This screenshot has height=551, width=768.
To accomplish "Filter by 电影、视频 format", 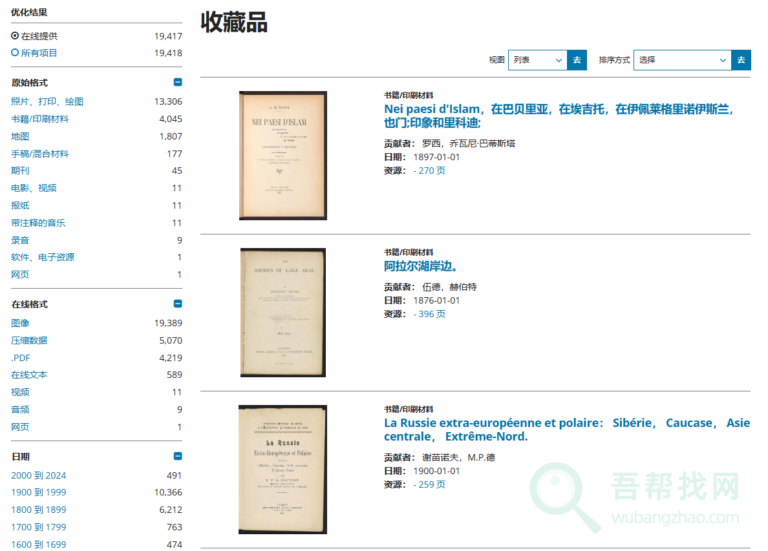I will click(34, 188).
